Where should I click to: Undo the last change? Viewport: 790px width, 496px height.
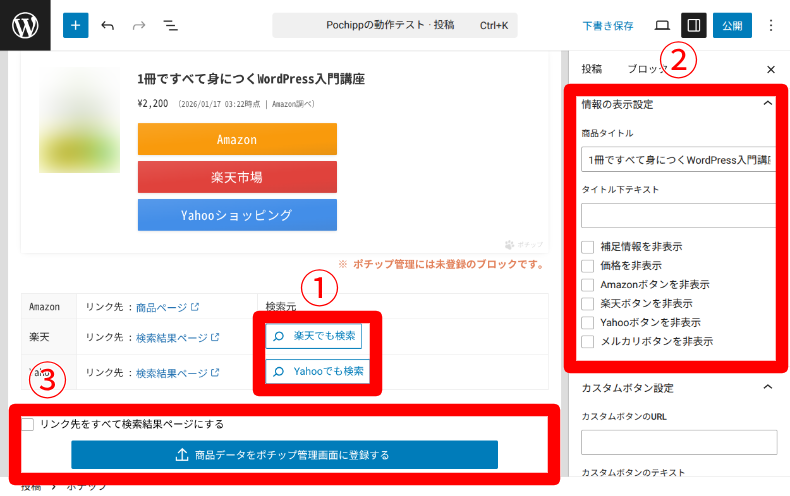coord(107,25)
